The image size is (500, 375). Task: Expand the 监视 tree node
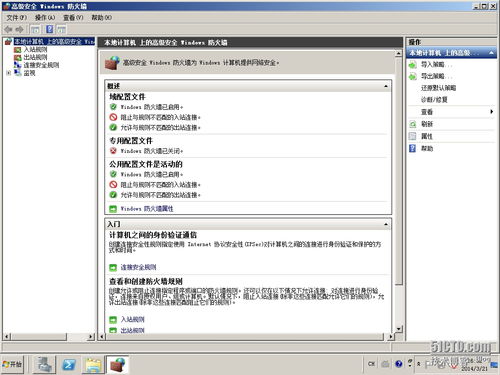click(x=8, y=73)
